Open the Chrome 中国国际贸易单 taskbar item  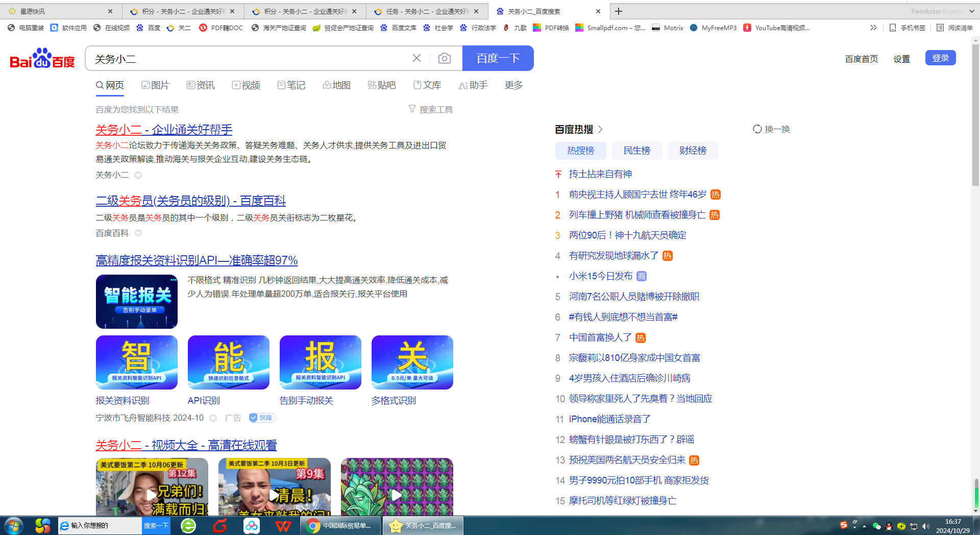point(341,525)
